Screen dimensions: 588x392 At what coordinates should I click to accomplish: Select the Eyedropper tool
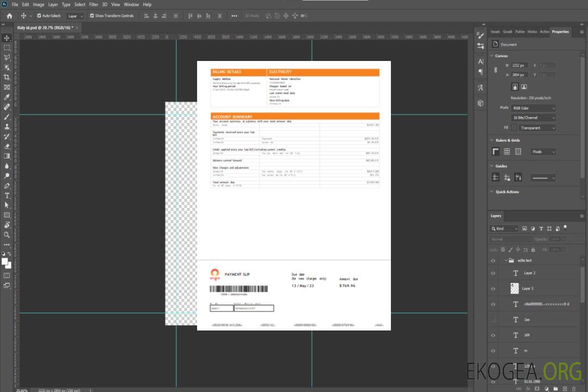pos(7,97)
